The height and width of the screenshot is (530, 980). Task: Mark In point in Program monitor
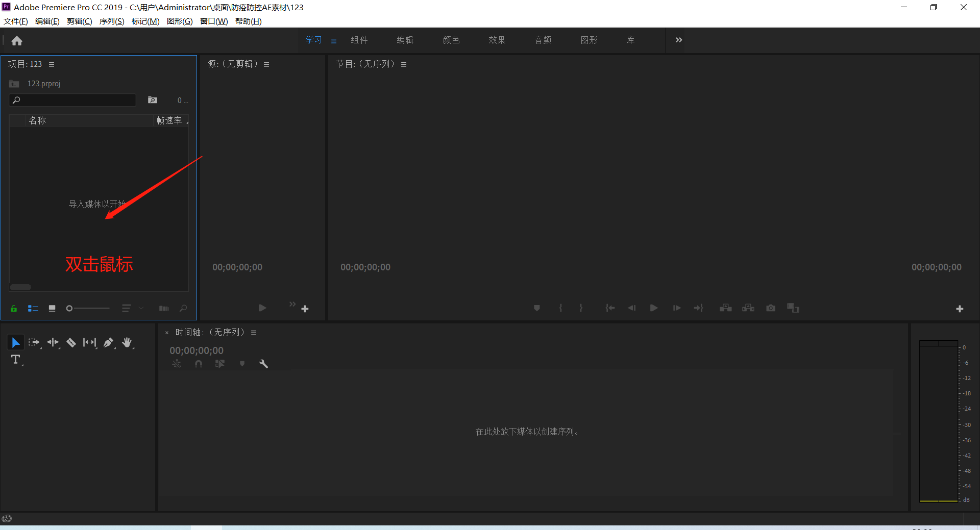[x=560, y=308]
